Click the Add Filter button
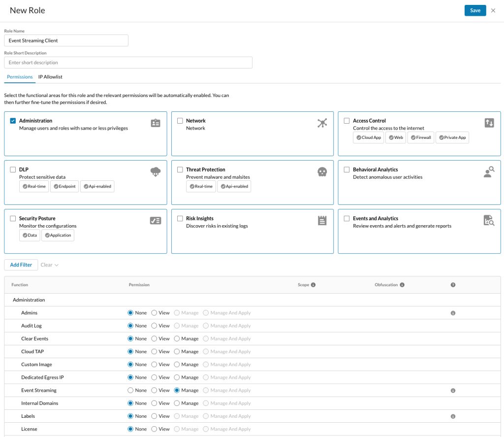 (x=21, y=265)
